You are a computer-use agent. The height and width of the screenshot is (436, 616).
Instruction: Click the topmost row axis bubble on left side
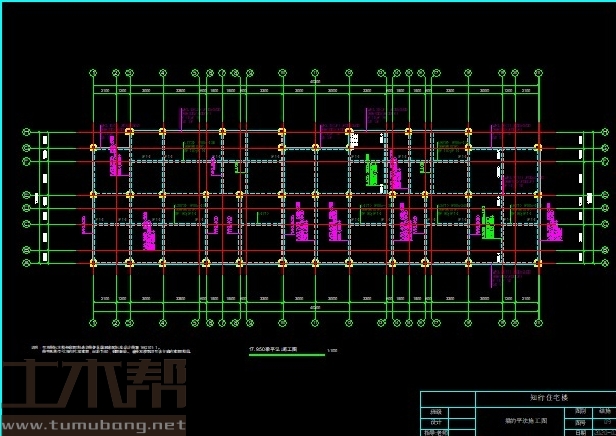[27, 133]
